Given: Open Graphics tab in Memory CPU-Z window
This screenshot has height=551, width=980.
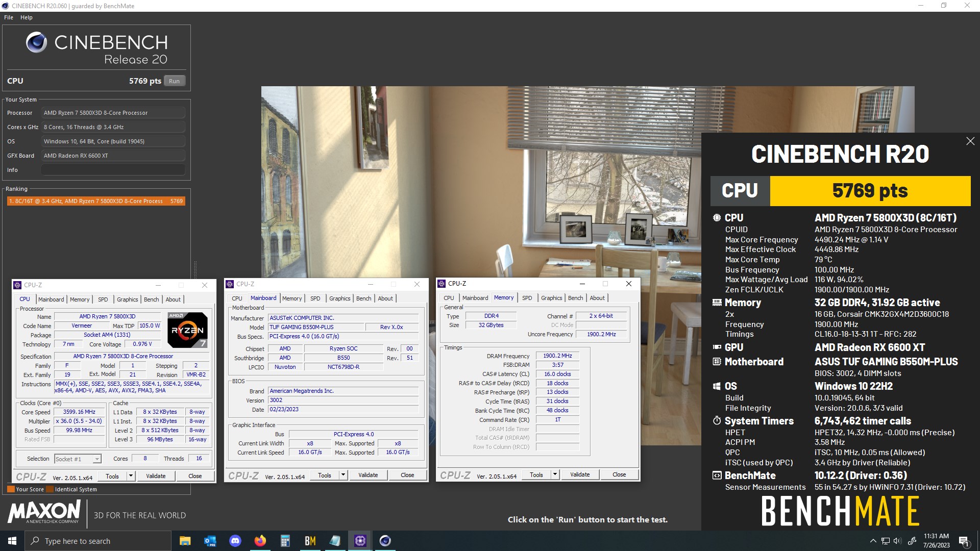Looking at the screenshot, I should tap(552, 298).
